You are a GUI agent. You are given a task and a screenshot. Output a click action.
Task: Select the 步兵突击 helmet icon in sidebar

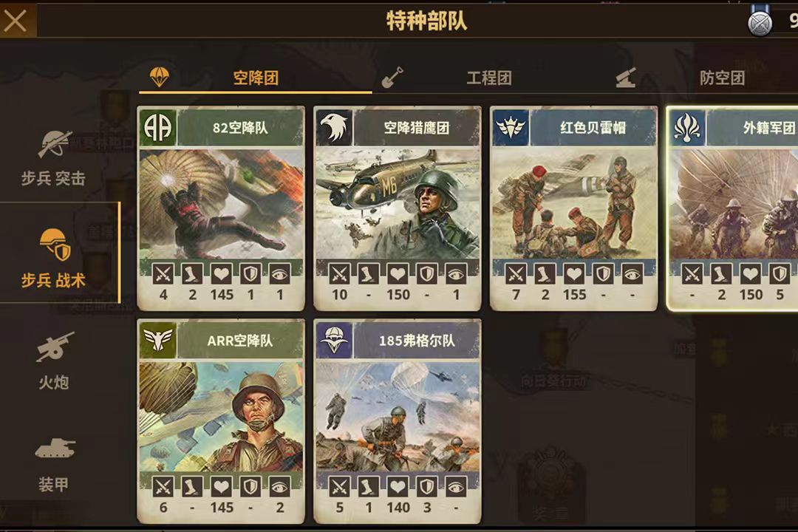54,144
